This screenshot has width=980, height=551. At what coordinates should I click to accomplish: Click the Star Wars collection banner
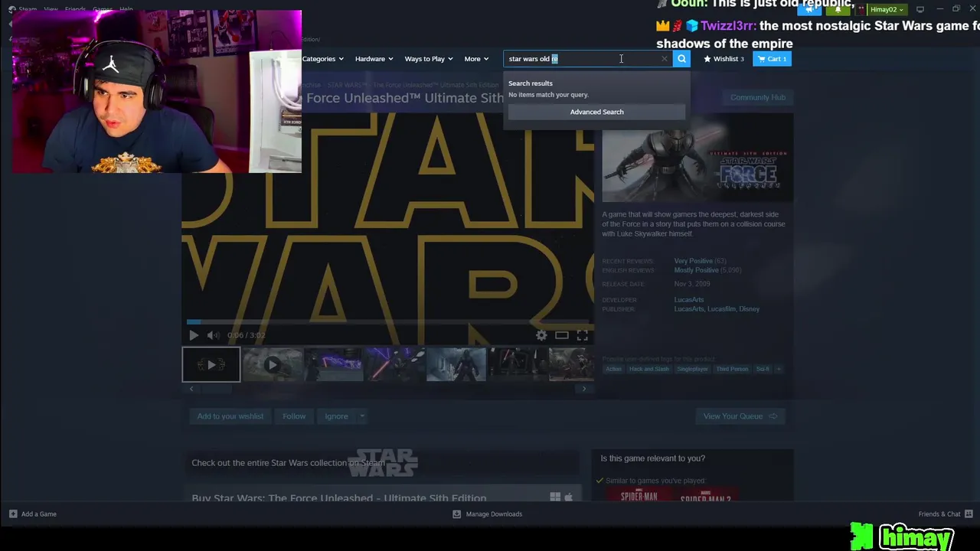coord(381,463)
